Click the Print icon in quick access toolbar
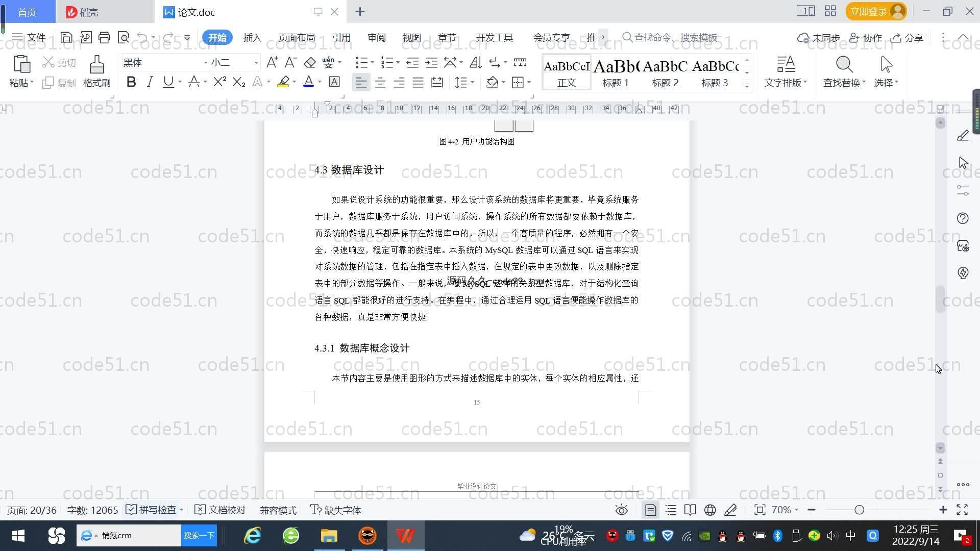This screenshot has height=551, width=980. [x=104, y=37]
